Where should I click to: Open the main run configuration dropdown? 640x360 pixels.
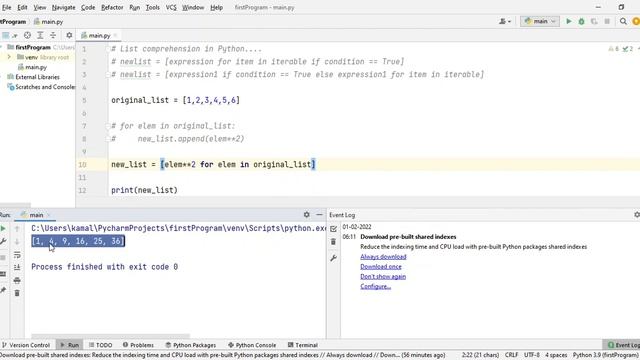tap(540, 21)
